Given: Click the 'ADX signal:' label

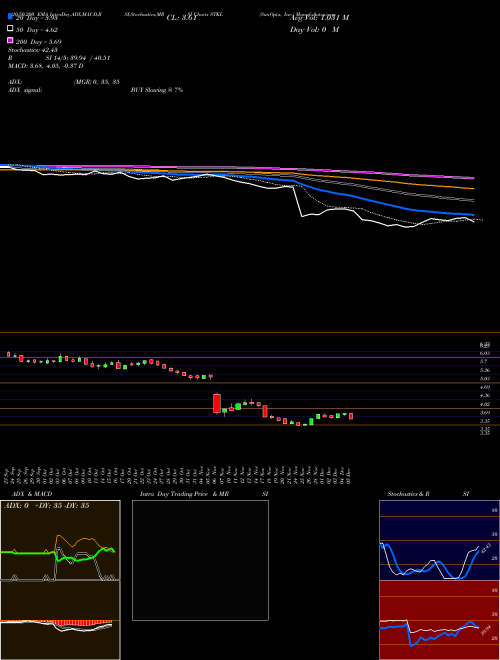Looking at the screenshot, I should click(25, 90).
